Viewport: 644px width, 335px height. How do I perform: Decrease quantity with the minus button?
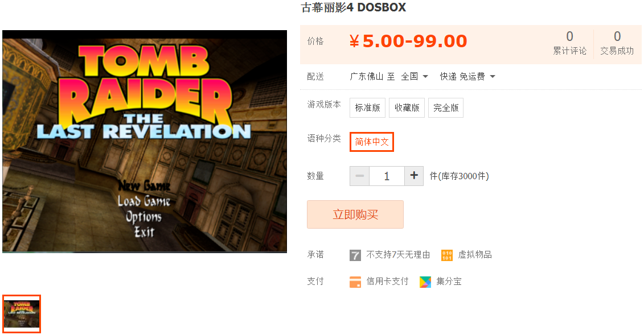point(360,176)
